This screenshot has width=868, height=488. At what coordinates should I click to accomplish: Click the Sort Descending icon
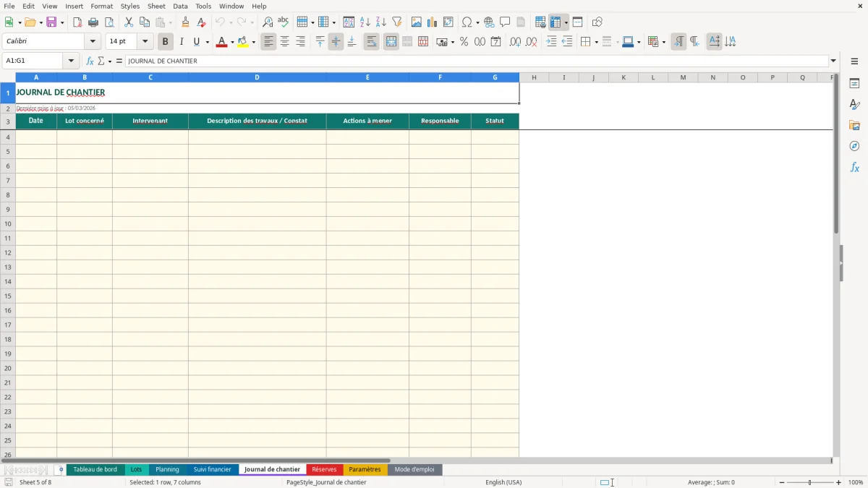pyautogui.click(x=381, y=22)
